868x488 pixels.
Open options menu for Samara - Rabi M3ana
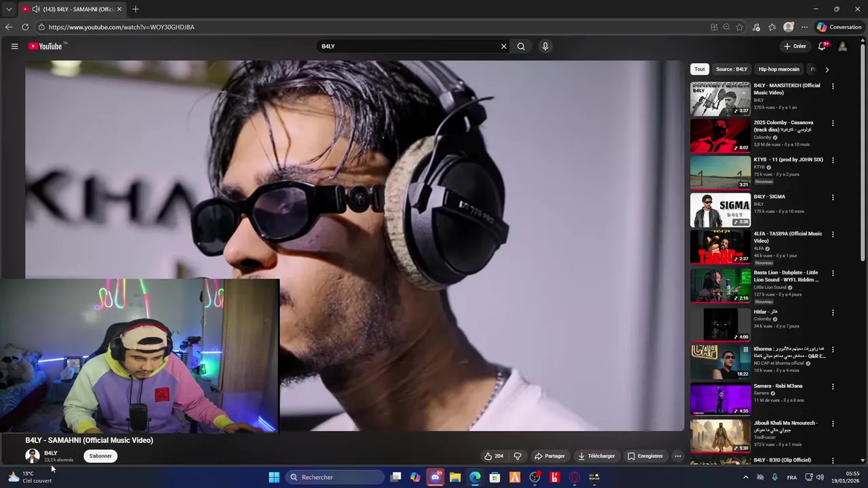(x=833, y=386)
